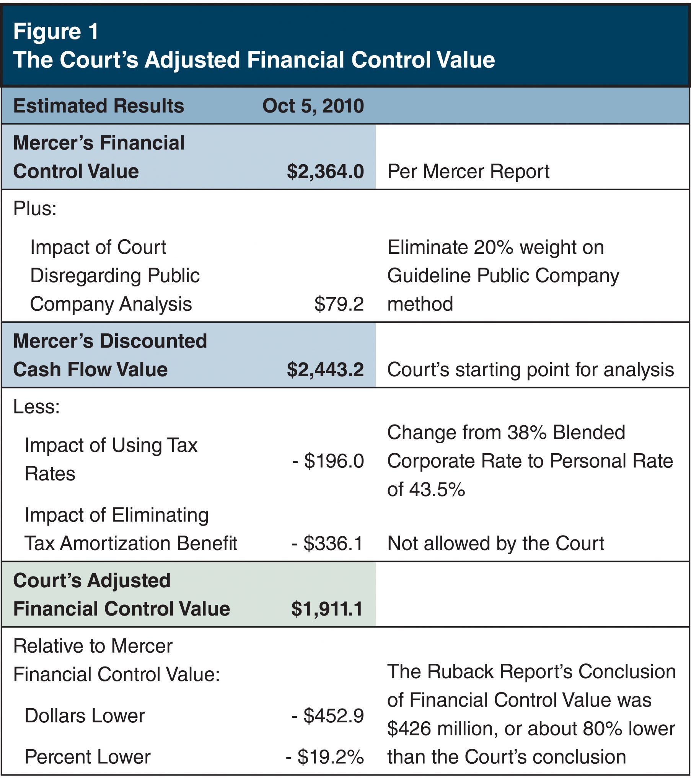Click the - $336.1 amortization benefit amount

327,543
